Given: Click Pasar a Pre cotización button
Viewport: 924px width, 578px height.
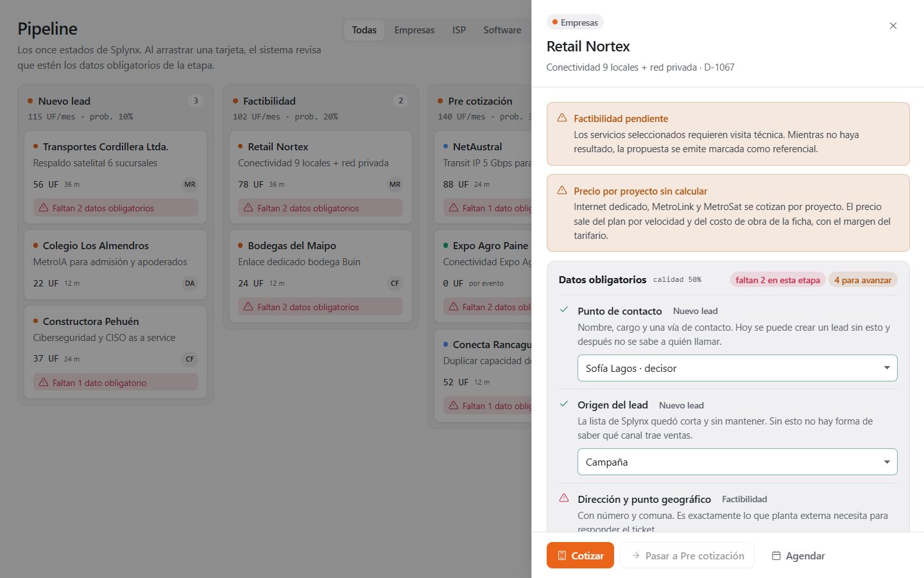Looking at the screenshot, I should click(687, 556).
